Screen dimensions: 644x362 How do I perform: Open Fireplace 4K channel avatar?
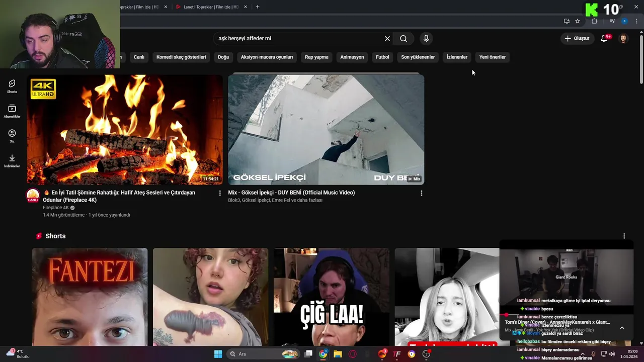(x=33, y=196)
